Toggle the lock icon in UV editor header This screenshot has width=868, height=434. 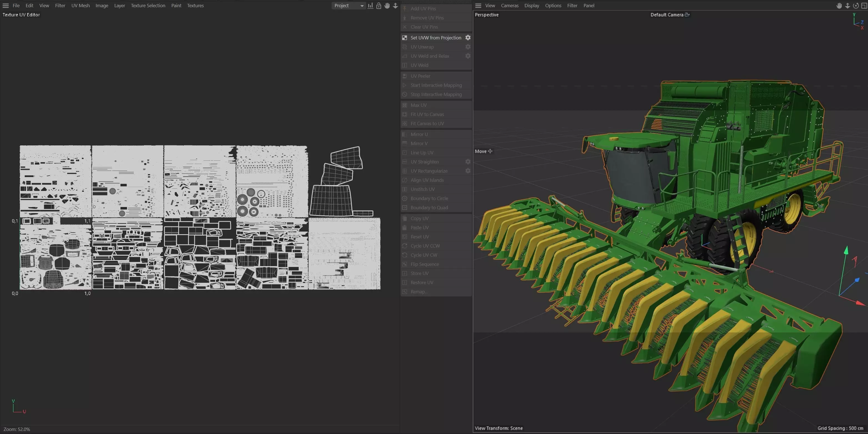379,5
